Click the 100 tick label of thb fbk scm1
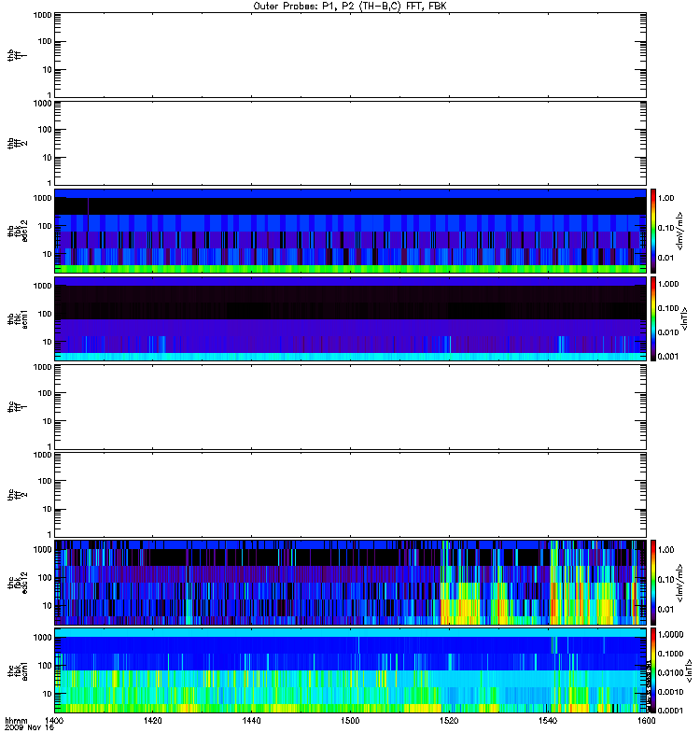 coord(44,314)
